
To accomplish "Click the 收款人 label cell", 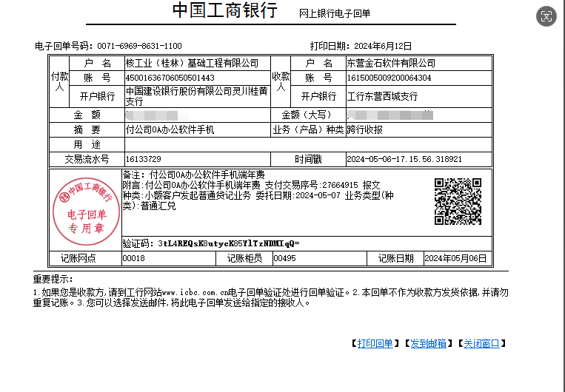I will pyautogui.click(x=281, y=81).
